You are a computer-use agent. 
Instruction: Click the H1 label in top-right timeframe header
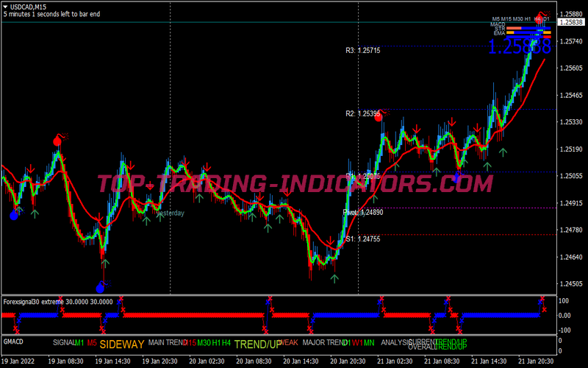(x=528, y=19)
